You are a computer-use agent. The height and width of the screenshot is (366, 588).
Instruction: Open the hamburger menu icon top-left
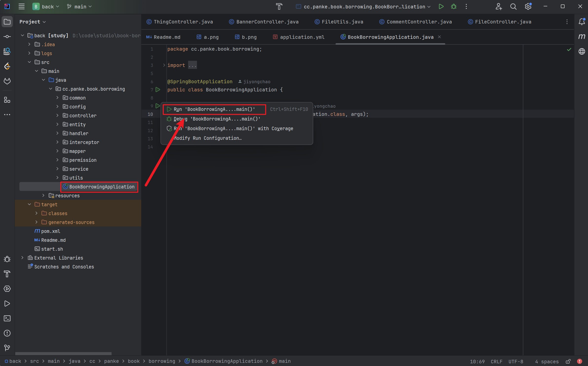21,6
